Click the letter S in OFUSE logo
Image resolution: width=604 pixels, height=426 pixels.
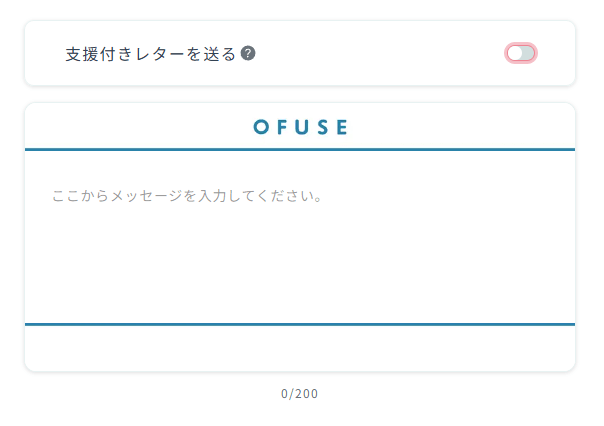pos(322,127)
